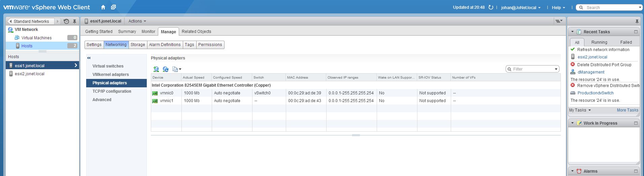
Task: Open new window icon beside Home
Action: coord(113,7)
